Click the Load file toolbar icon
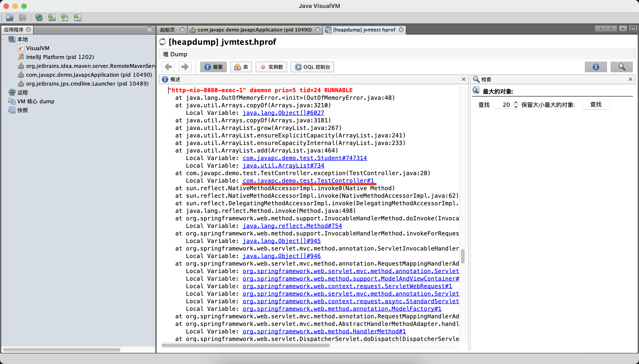639x364 pixels. point(10,18)
